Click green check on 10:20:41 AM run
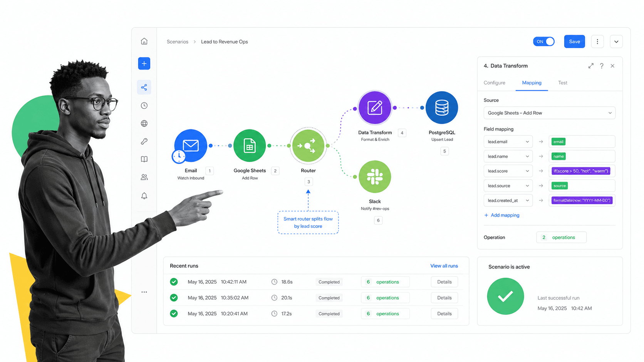The height and width of the screenshot is (362, 644). [x=174, y=314]
